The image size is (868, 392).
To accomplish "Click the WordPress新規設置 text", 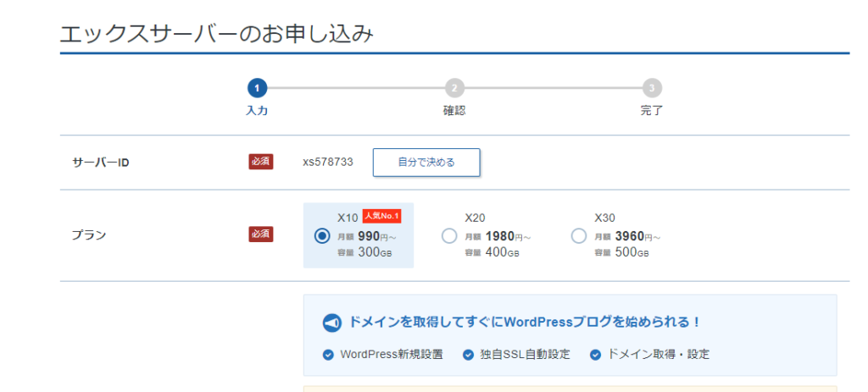I will pos(392,355).
